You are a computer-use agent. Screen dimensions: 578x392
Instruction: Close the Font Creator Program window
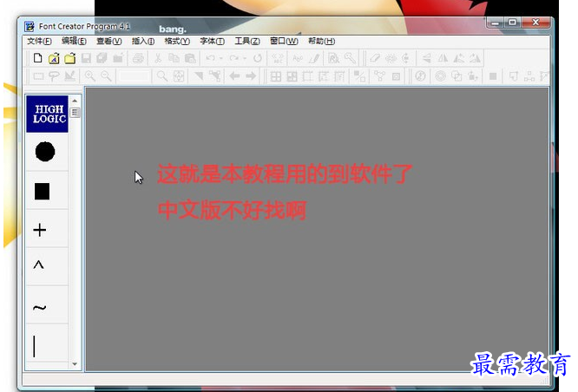coord(535,23)
